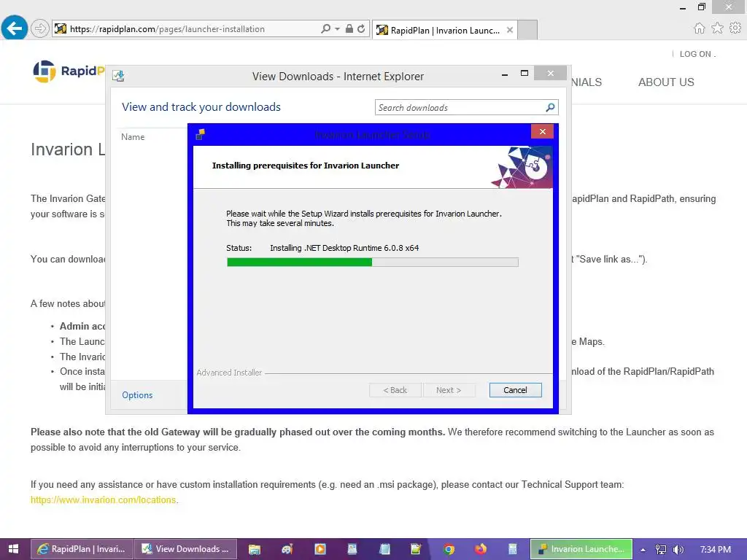Switch to Invarion Launcher taskbar button
Image resolution: width=747 pixels, height=560 pixels.
click(x=581, y=549)
